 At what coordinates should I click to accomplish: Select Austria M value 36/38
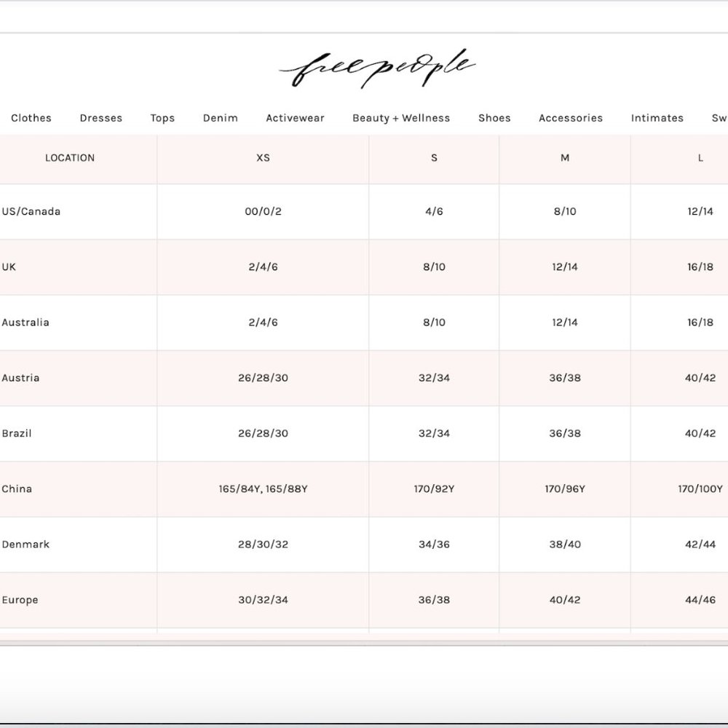tap(565, 378)
